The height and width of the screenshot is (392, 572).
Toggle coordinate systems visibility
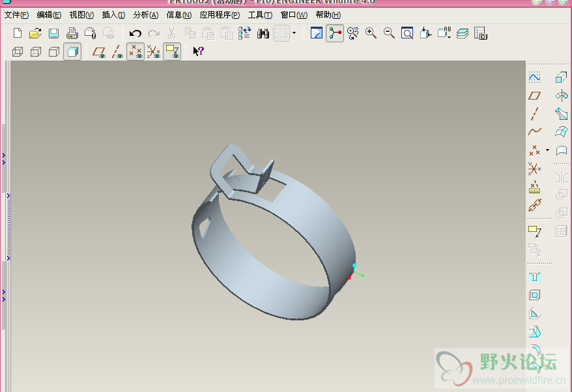(154, 52)
